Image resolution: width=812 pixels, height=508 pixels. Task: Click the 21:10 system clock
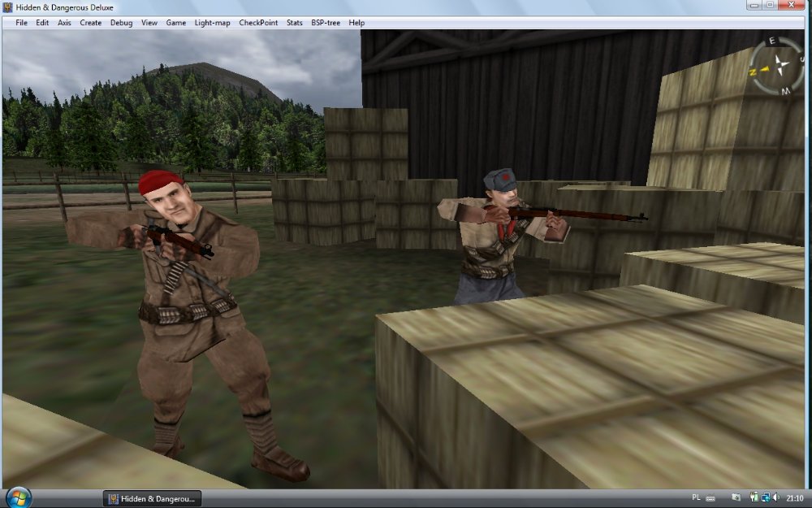[795, 498]
